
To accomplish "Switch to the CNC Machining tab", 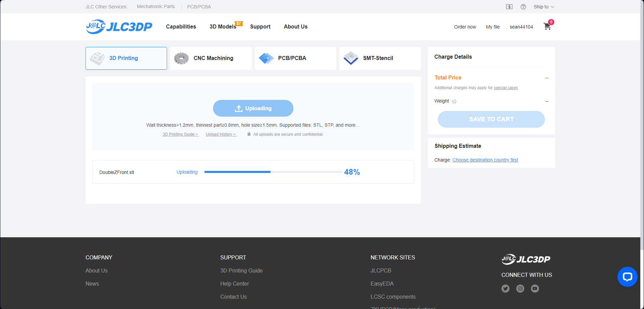I will [x=211, y=58].
